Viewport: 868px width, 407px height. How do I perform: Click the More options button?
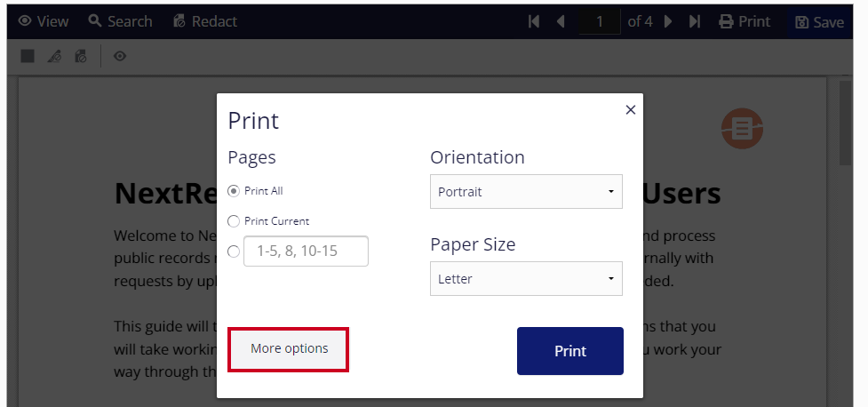[x=289, y=349]
